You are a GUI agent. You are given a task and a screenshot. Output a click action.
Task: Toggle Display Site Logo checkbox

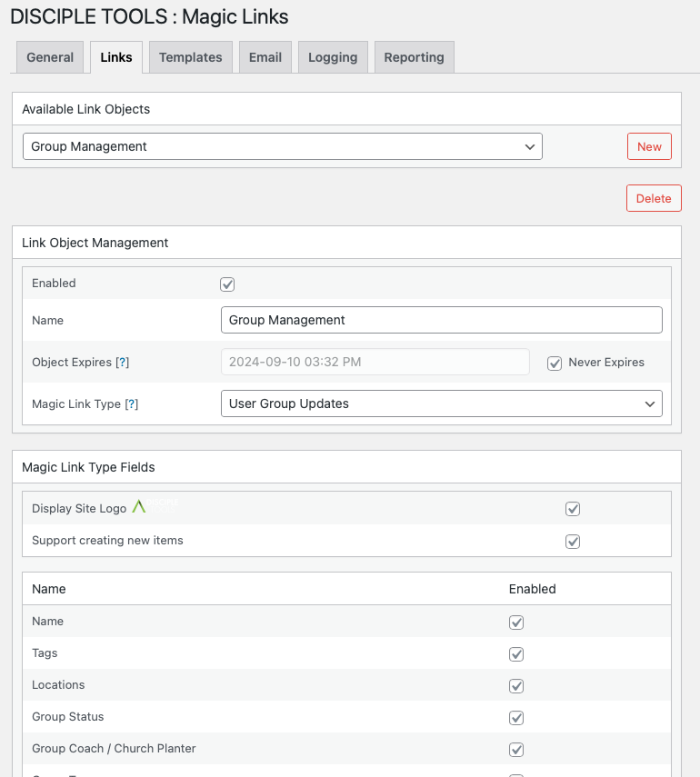[573, 509]
